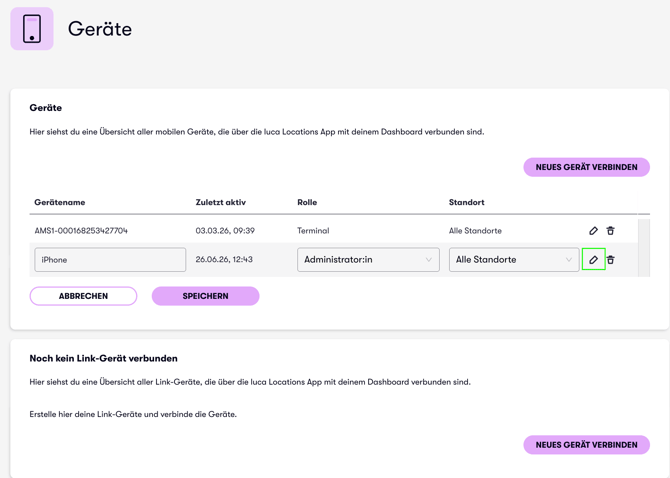Click the highlighted pencil icon in iPhone row
The width and height of the screenshot is (670, 478).
coord(593,259)
